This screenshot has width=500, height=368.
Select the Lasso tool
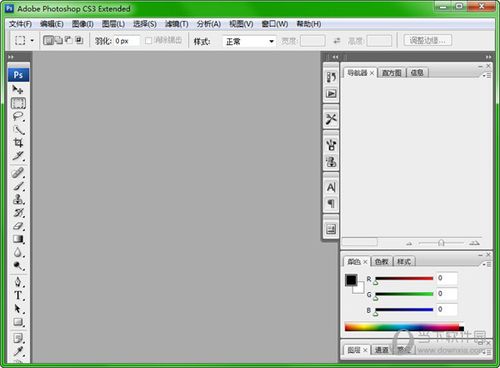(x=18, y=117)
